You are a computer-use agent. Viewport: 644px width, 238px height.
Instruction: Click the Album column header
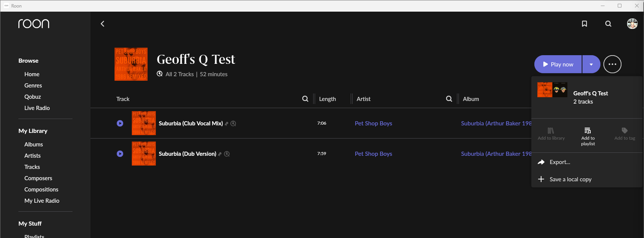(471, 99)
